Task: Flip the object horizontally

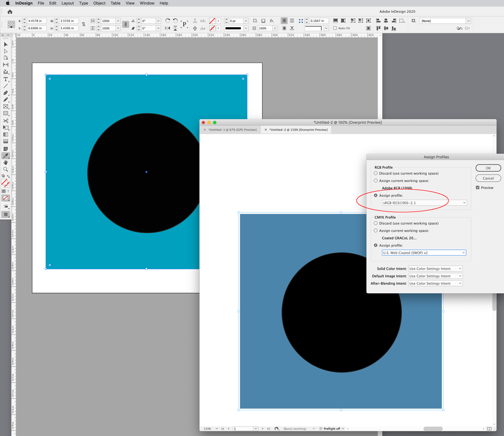Action: [x=168, y=28]
